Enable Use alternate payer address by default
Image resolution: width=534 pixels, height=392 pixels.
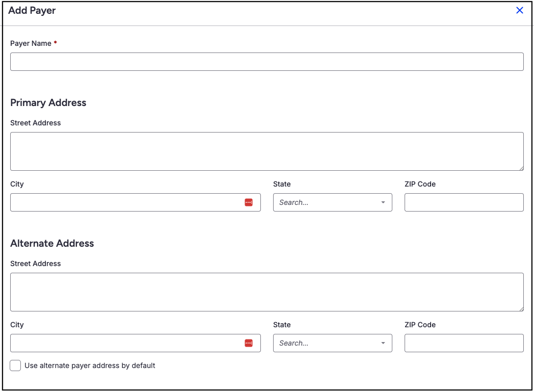coord(15,365)
